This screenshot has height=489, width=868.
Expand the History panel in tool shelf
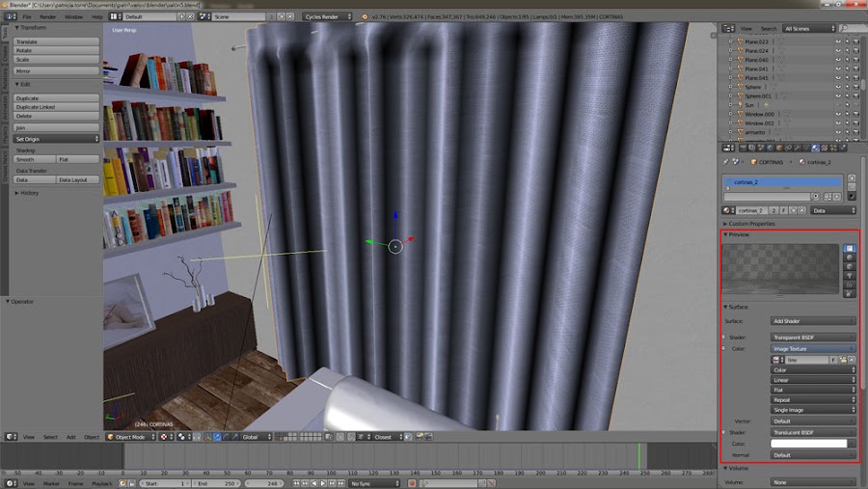(x=27, y=193)
